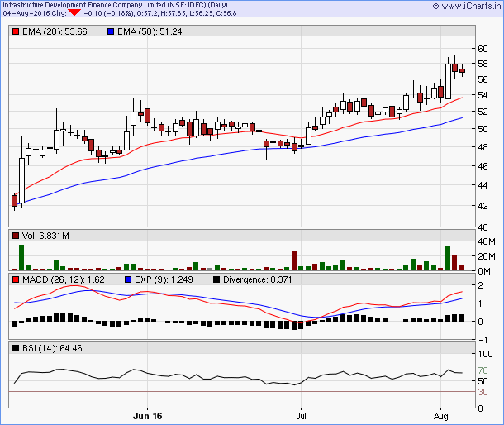This screenshot has height=425, width=504.
Task: Click the 'Jun 16' date axis label
Action: click(x=148, y=416)
